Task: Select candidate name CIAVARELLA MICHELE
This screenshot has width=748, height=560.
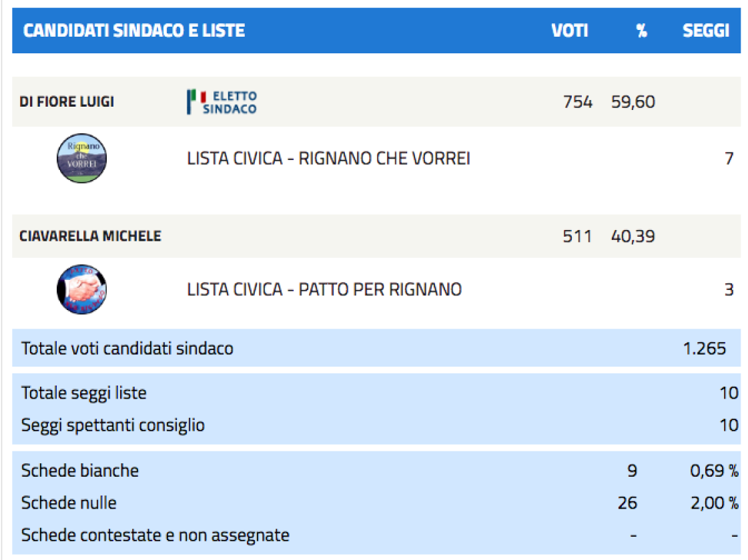Action: point(90,236)
